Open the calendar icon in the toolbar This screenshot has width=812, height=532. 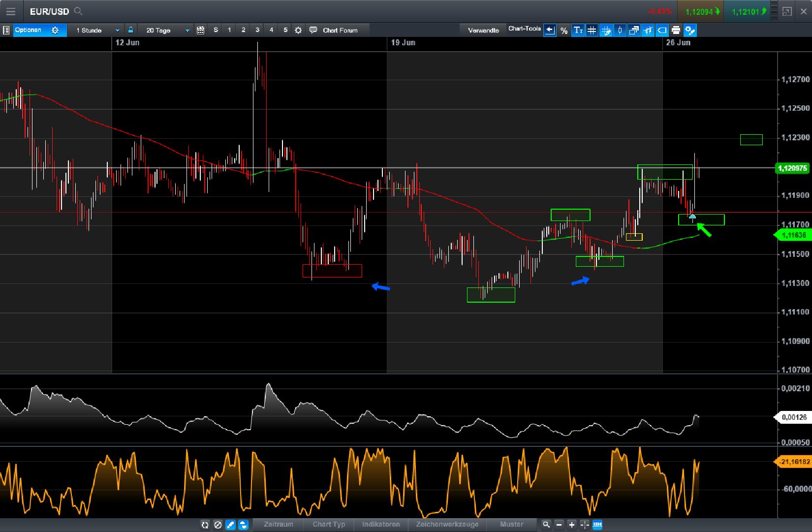(x=200, y=30)
